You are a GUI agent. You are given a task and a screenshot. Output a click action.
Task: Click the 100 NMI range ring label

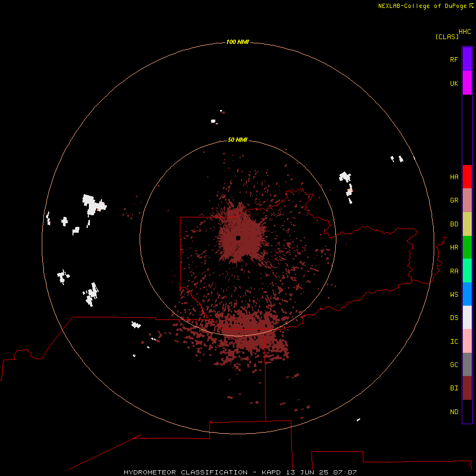[237, 42]
